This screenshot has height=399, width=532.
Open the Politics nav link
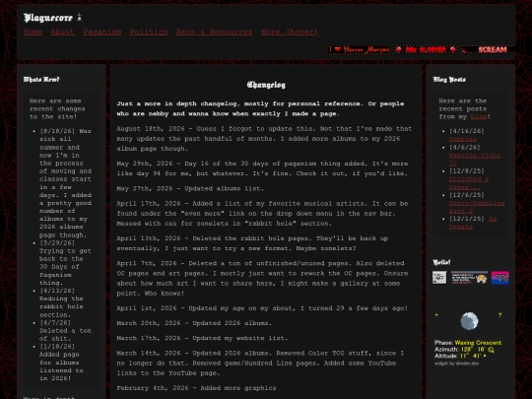pyautogui.click(x=149, y=32)
